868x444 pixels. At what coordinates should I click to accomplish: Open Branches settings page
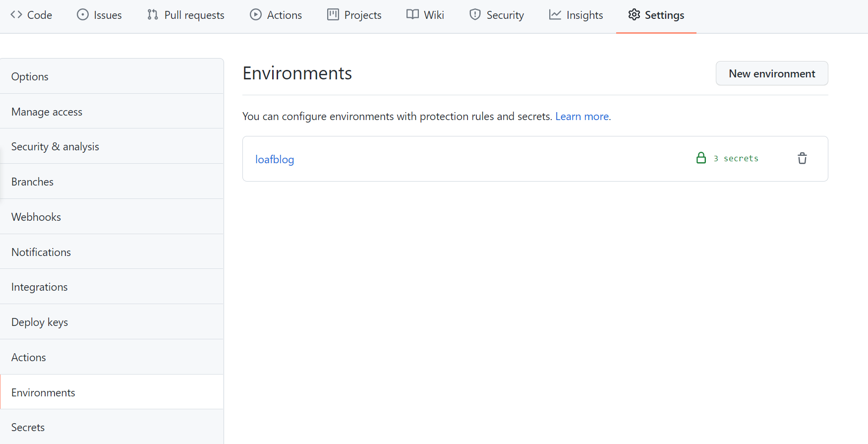tap(112, 182)
